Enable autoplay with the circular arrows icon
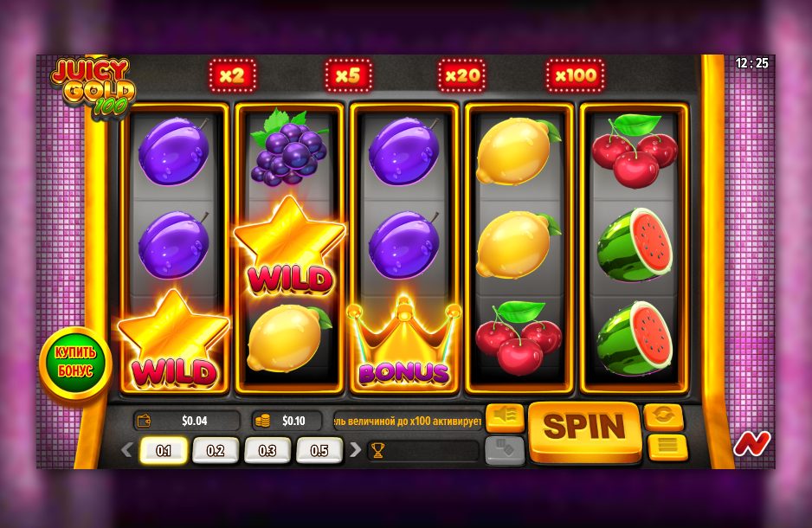 click(x=663, y=416)
